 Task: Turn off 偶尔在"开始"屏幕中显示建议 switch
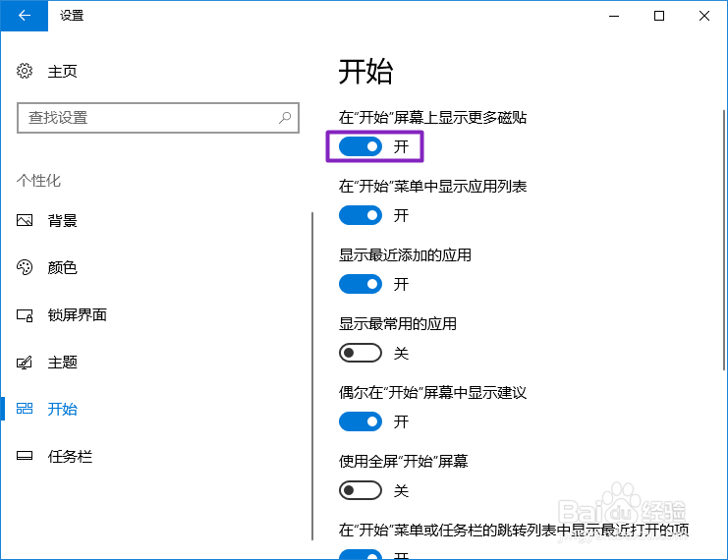point(361,421)
